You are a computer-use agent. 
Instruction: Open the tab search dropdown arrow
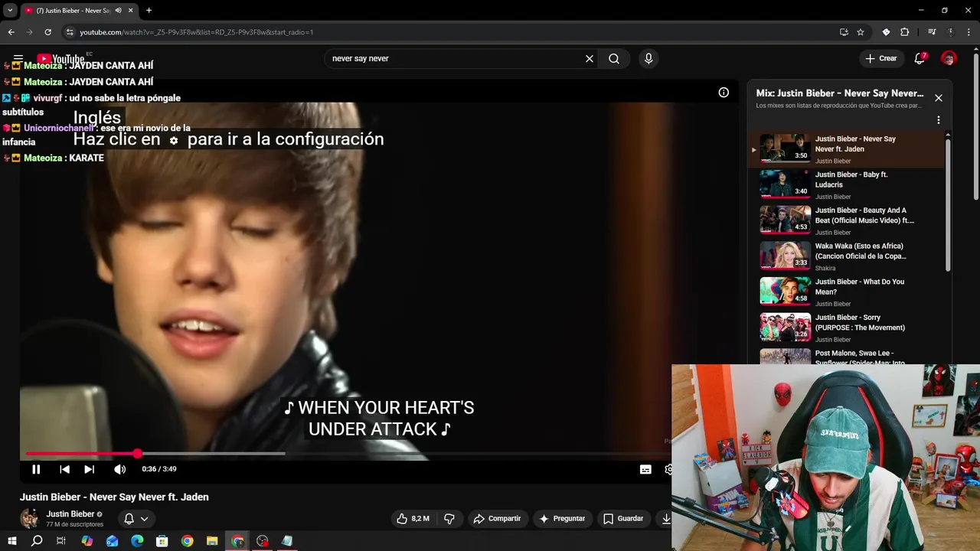[x=10, y=11]
